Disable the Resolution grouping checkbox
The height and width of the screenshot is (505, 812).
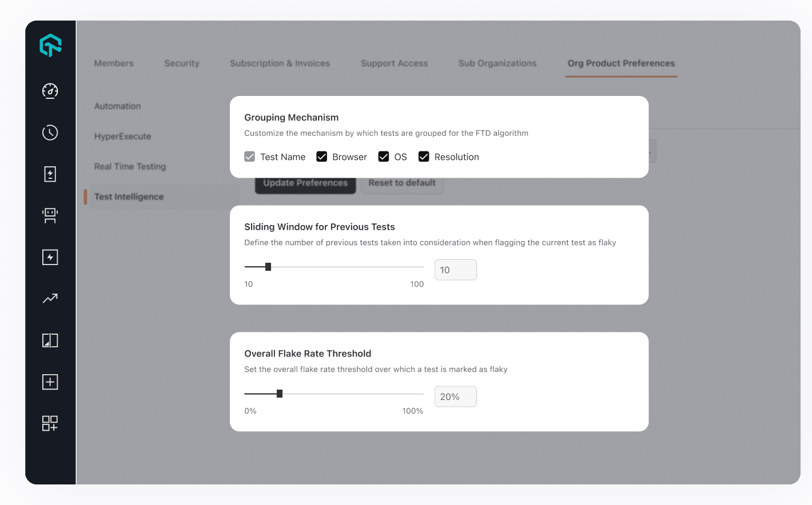tap(424, 156)
